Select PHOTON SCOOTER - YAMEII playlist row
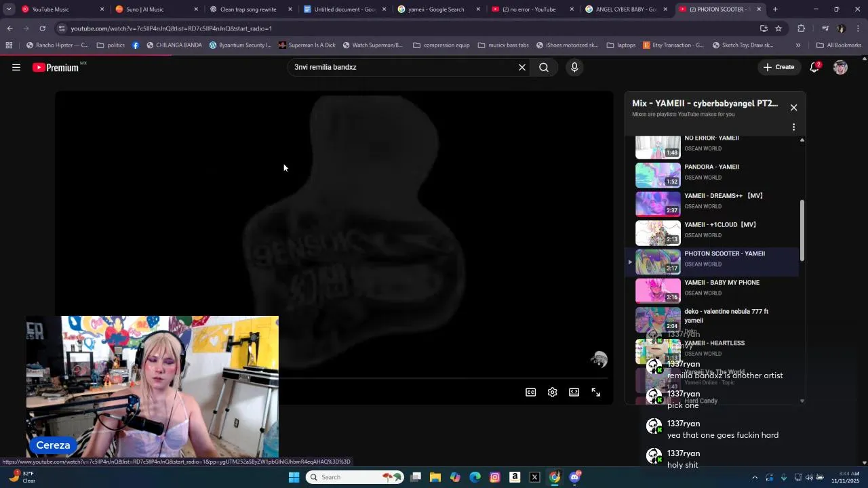The width and height of the screenshot is (868, 488). 711,262
